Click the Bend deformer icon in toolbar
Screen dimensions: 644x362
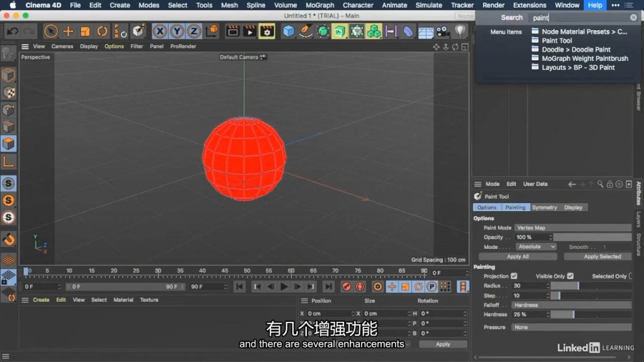click(x=408, y=31)
